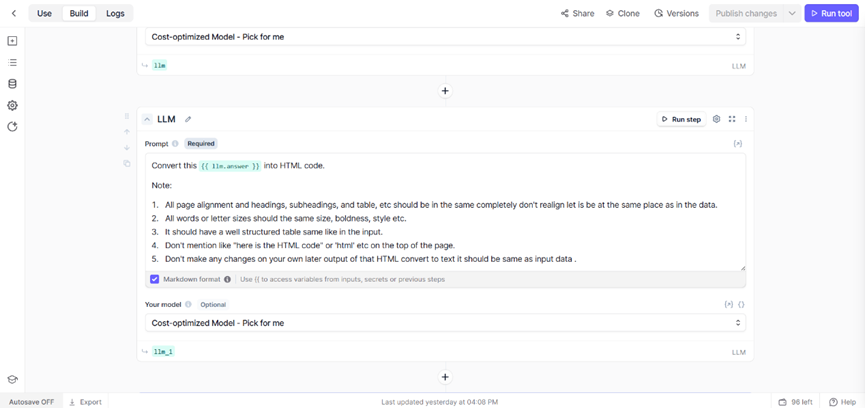Screen dimensions: 865x408
Task: Switch to the Logs tab
Action: 115,13
